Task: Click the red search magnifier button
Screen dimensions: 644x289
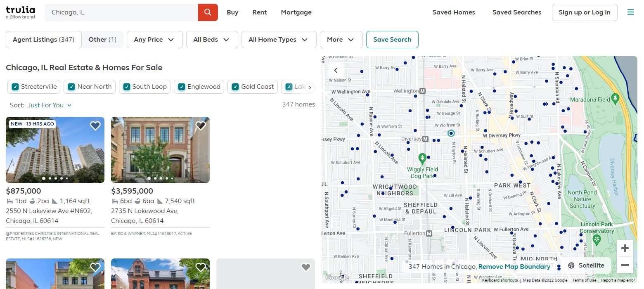Action: 208,12
